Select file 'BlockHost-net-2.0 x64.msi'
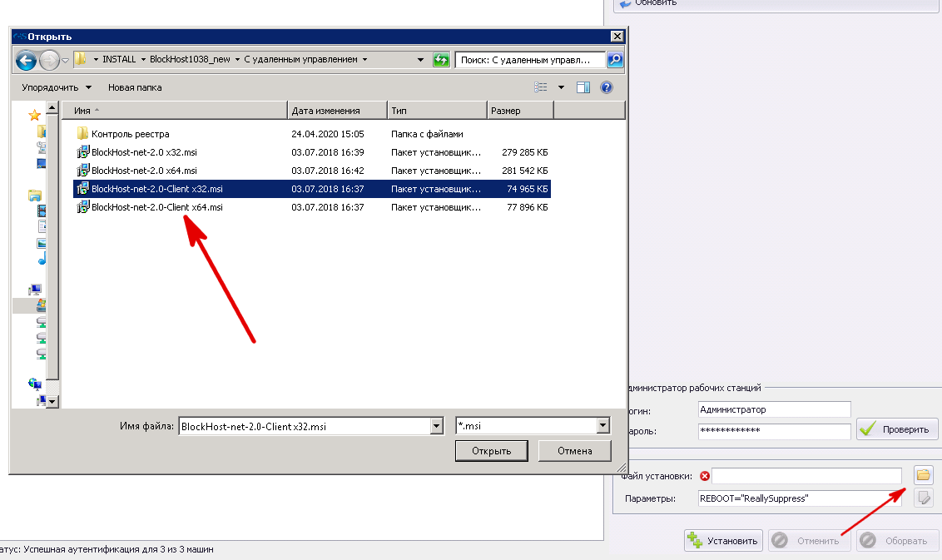Image resolution: width=942 pixels, height=560 pixels. tap(312, 171)
